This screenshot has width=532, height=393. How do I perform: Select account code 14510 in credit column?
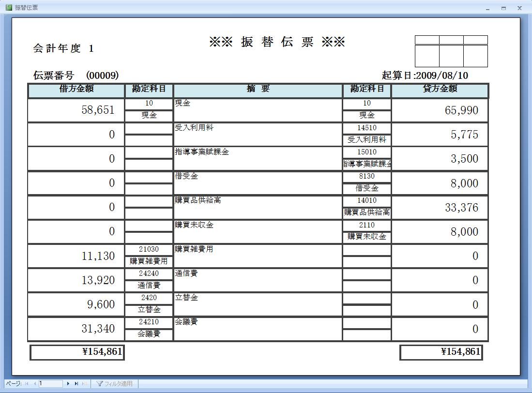coord(367,128)
